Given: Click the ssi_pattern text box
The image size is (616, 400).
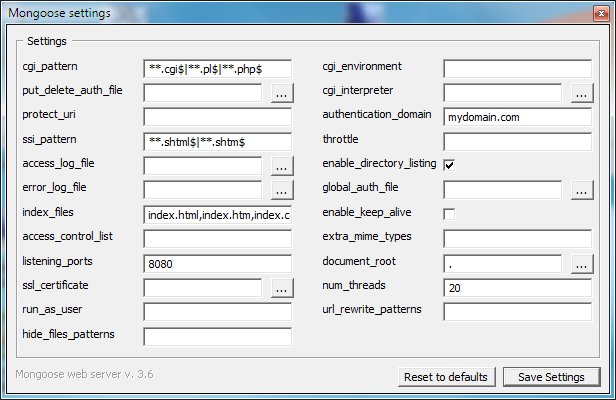Looking at the screenshot, I should pos(217,141).
